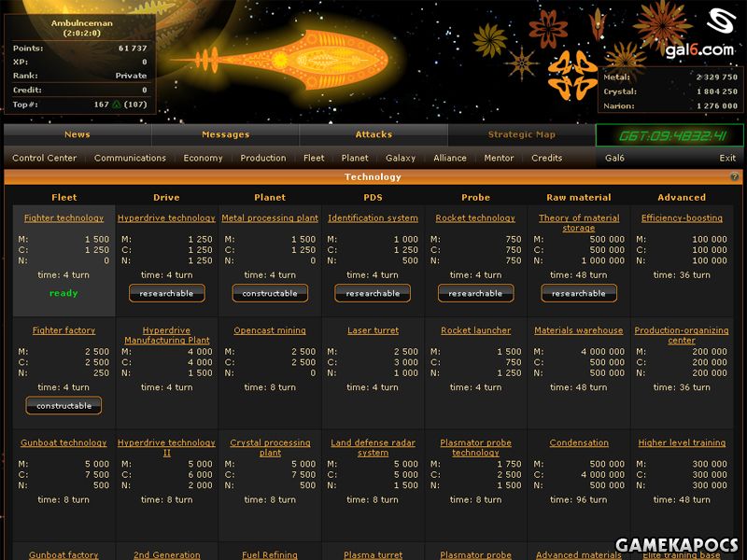Open the Credits menu item

point(546,158)
